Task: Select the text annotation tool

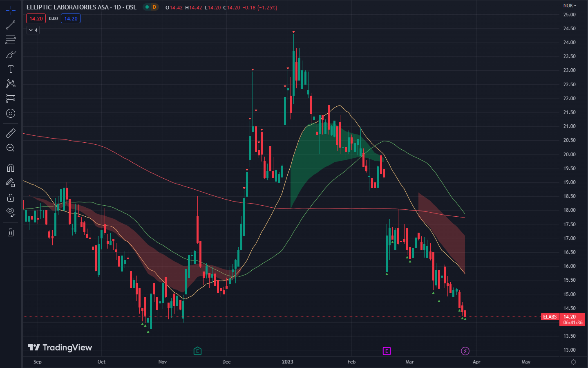Action: (11, 69)
